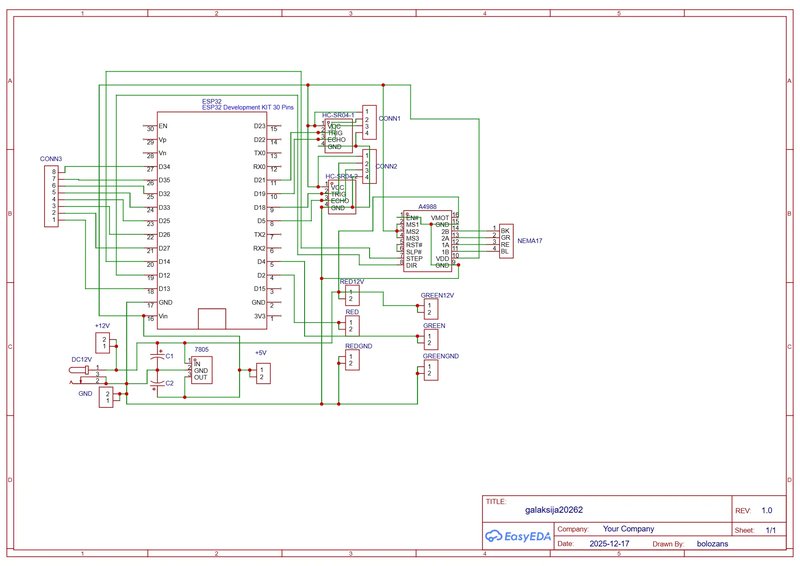The width and height of the screenshot is (800, 566).
Task: Click the REDGND connector label
Action: coord(359,346)
